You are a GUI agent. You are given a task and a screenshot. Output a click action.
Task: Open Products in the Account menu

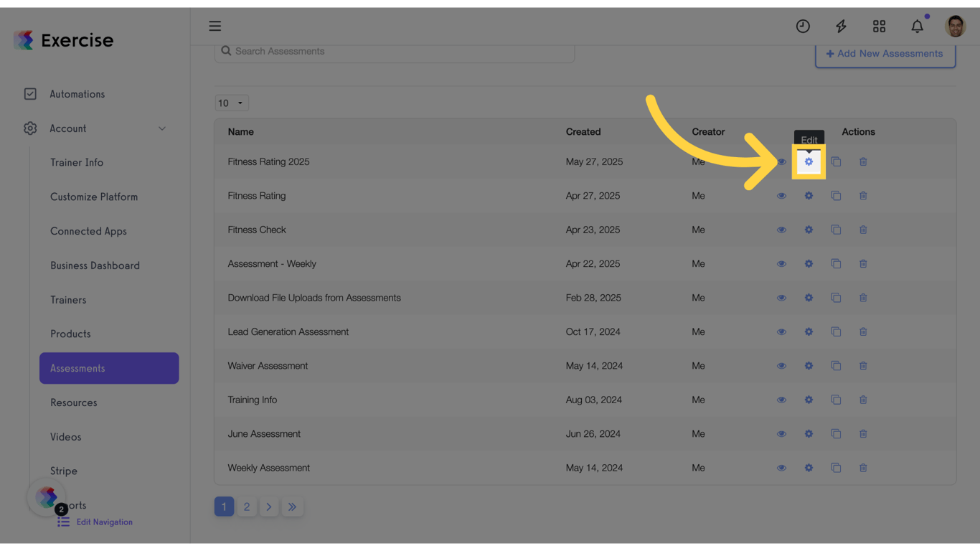pos(70,334)
